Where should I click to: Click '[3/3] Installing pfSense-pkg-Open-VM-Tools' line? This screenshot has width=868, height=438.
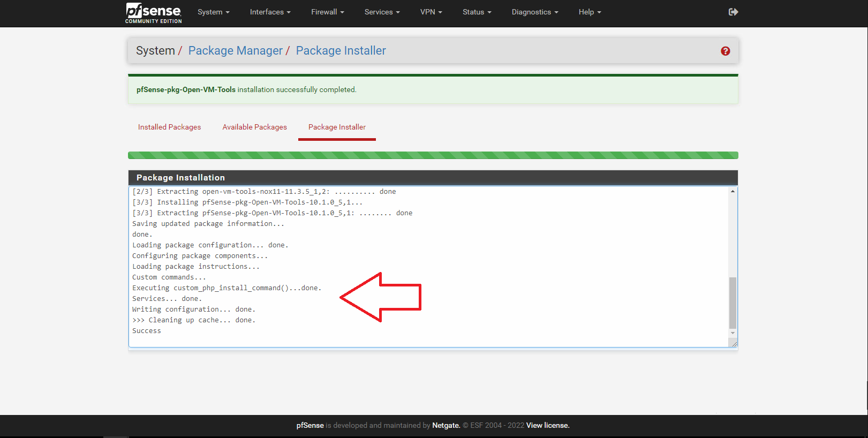247,202
